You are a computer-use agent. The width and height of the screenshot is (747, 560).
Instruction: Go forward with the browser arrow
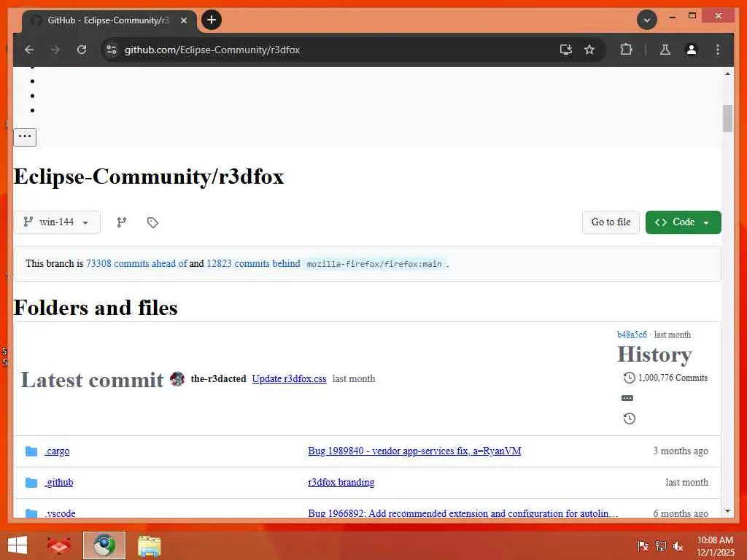[x=55, y=50]
